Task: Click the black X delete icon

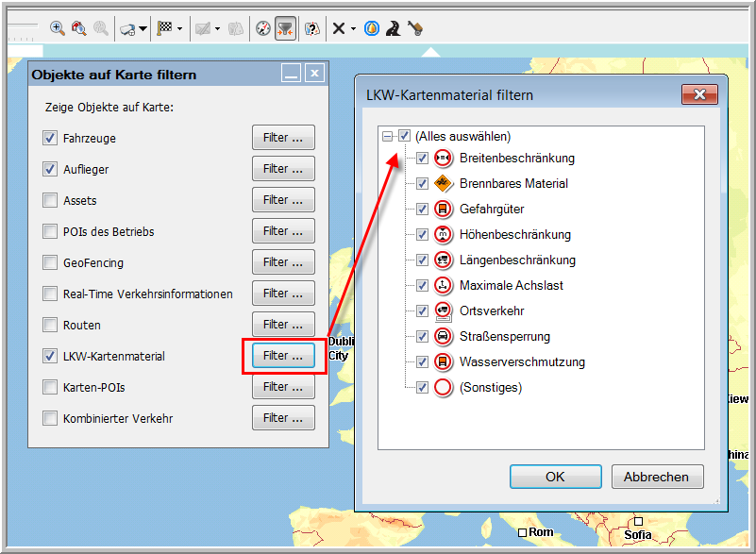Action: (x=338, y=28)
